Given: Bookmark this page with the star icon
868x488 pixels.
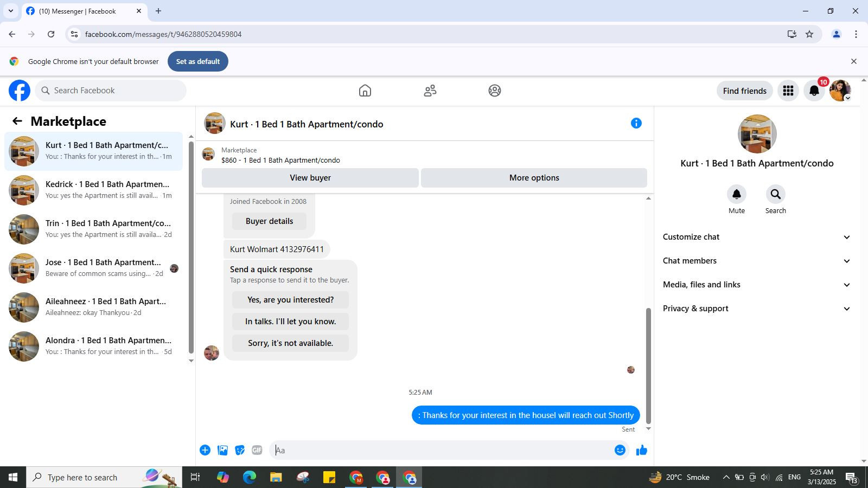Looking at the screenshot, I should (x=809, y=34).
